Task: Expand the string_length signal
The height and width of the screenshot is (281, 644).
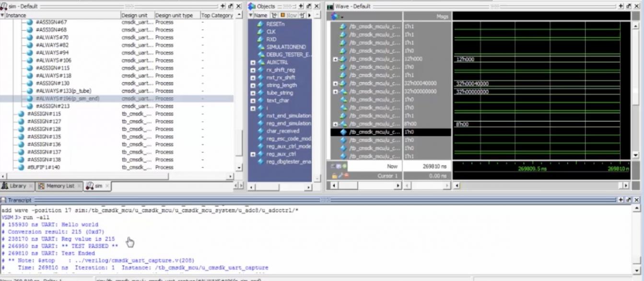Action: click(253, 85)
